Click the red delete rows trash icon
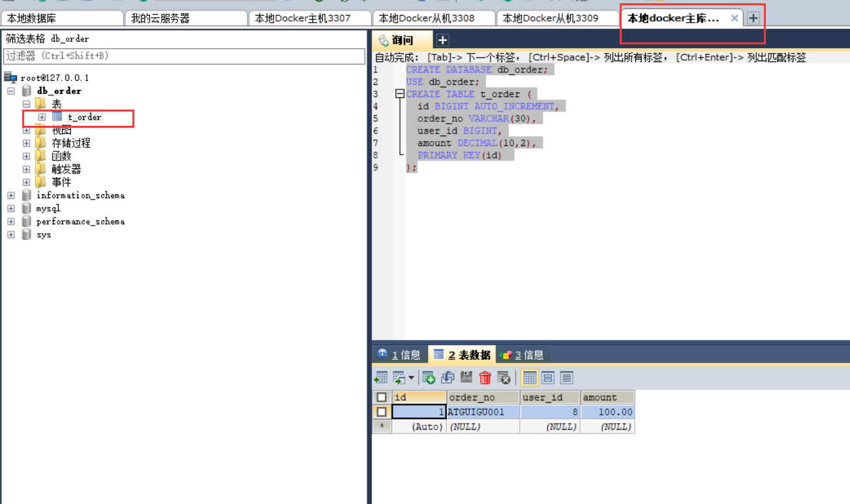 tap(485, 378)
